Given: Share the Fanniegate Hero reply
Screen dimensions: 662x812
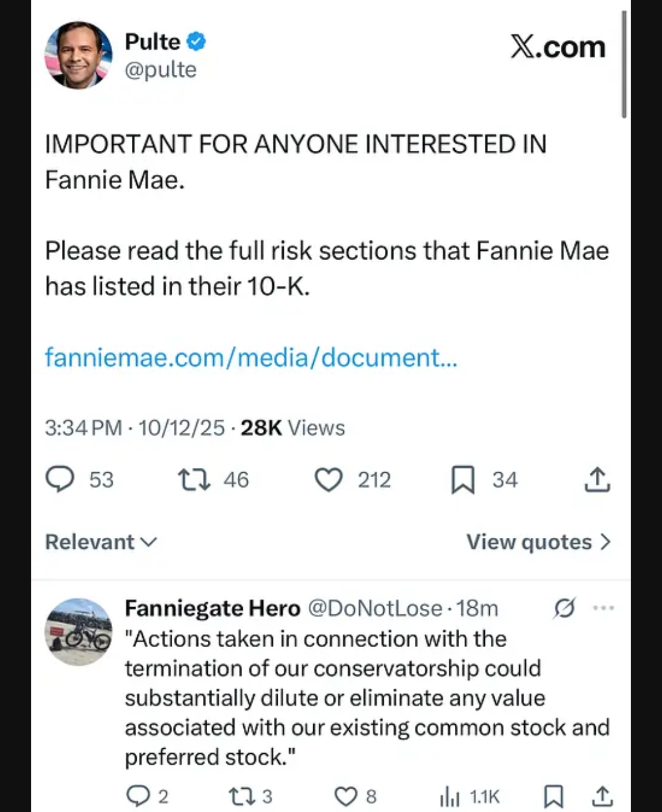Looking at the screenshot, I should click(602, 796).
